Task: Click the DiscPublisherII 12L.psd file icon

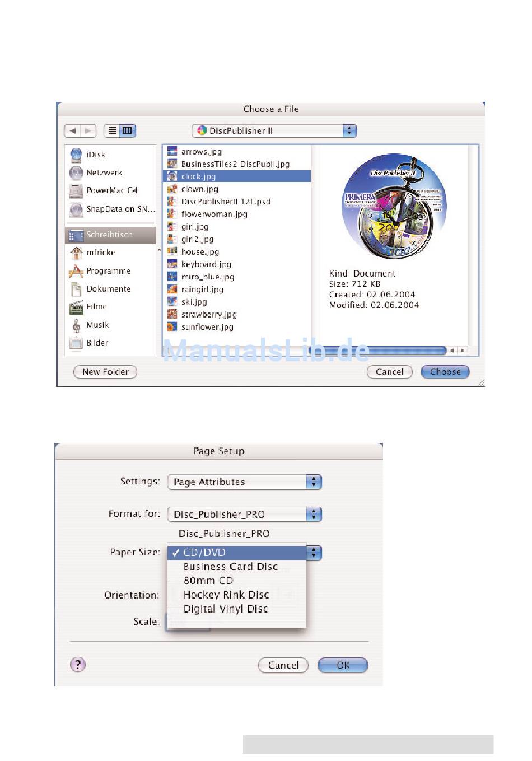Action: click(x=172, y=202)
